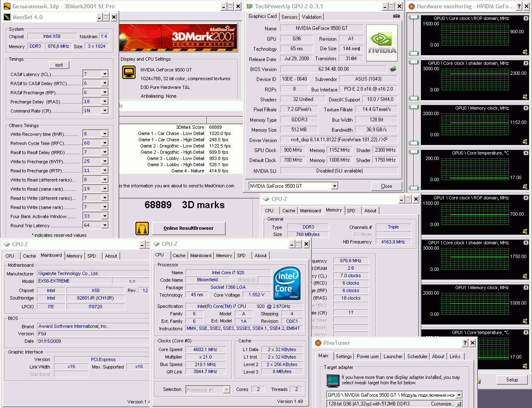Click the Hardware monitoring help question mark
532x408 pixels.
pos(519,6)
